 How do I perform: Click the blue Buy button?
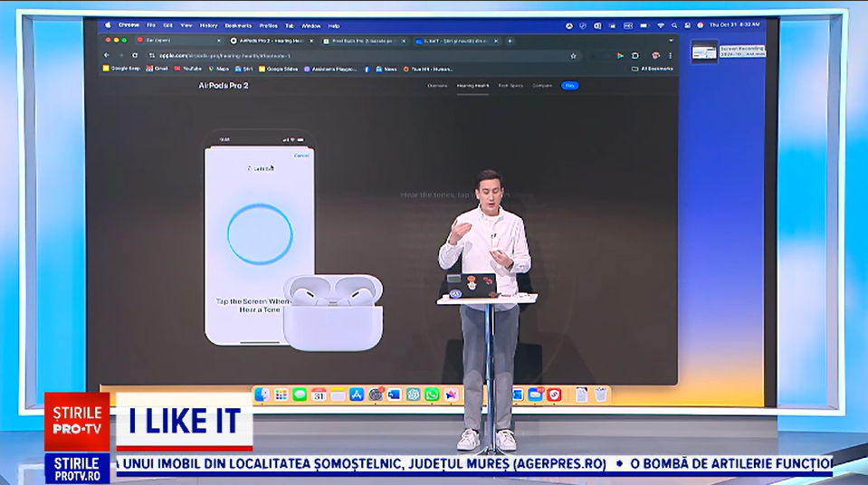(569, 85)
